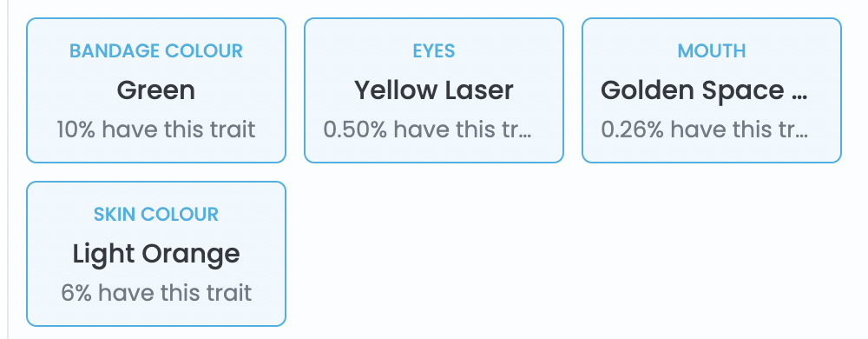Click the truncated Golden Space value
The width and height of the screenshot is (868, 339).
(x=704, y=90)
